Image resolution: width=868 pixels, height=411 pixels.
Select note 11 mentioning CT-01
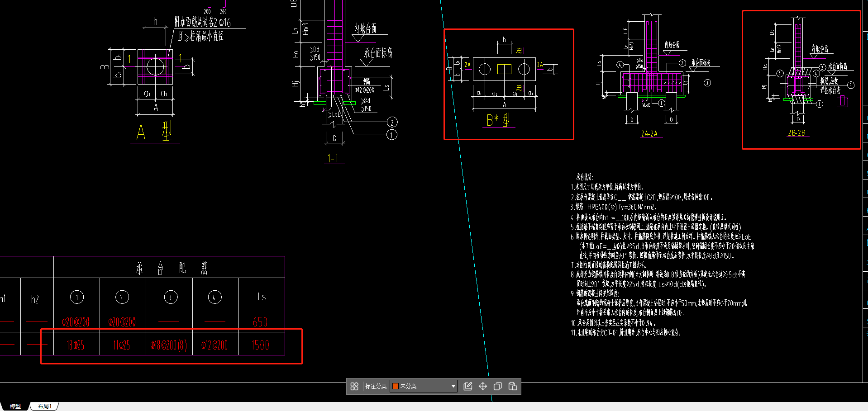(x=626, y=332)
